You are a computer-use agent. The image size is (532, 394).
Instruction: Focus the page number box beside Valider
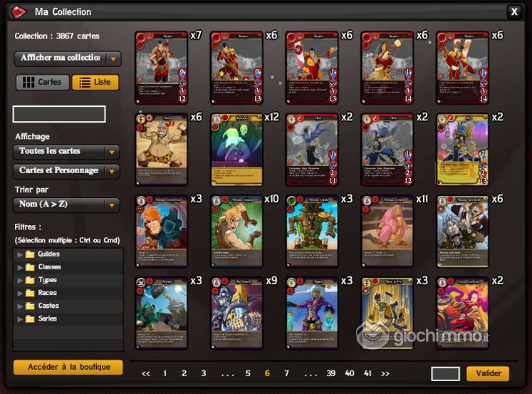point(446,373)
